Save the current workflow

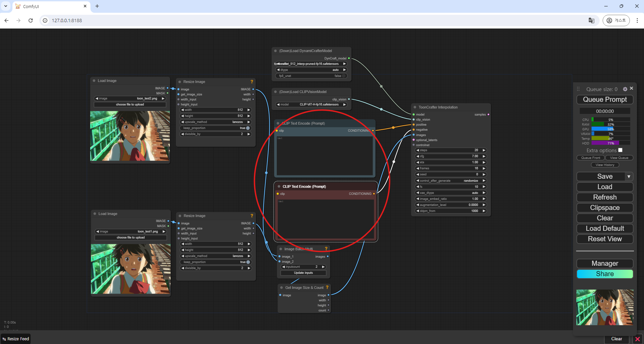click(x=601, y=176)
